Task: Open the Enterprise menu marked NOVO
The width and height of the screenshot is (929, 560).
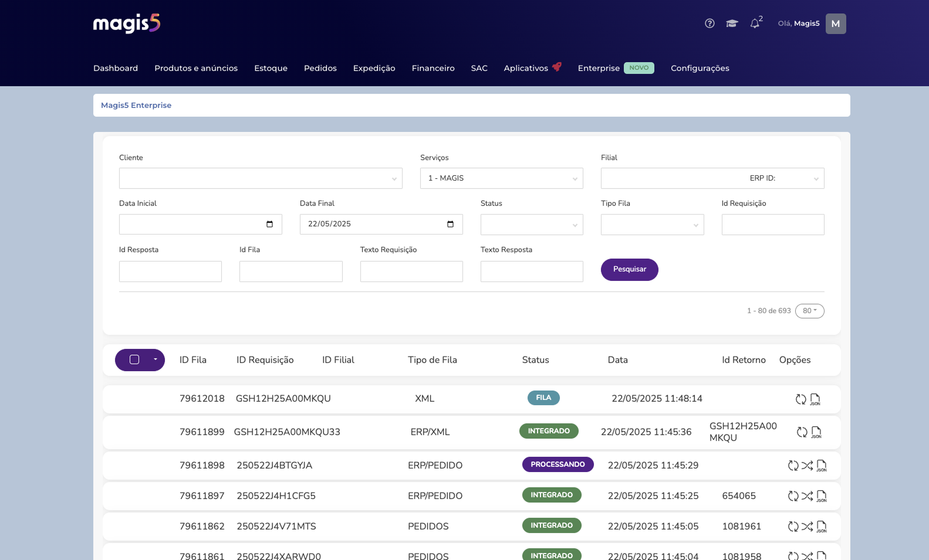Action: [x=616, y=68]
